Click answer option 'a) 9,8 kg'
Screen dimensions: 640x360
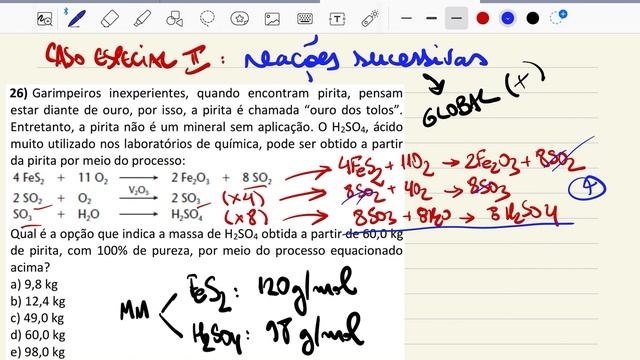(x=34, y=284)
